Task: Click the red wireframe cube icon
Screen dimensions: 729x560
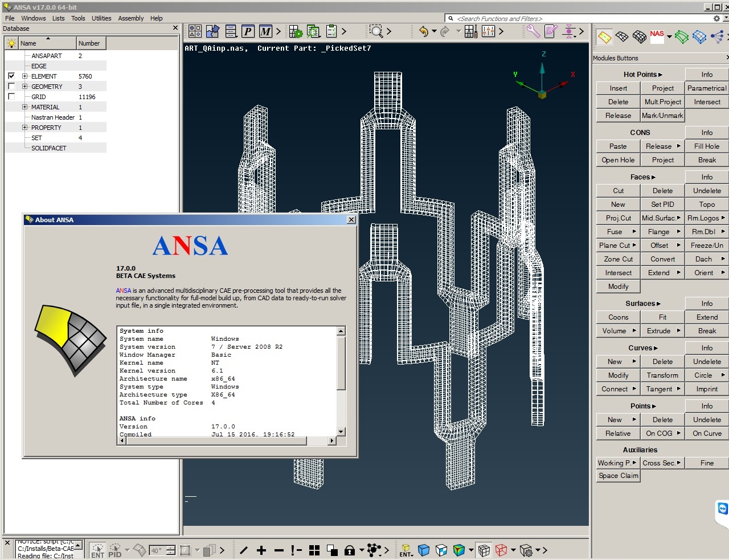Action: [x=501, y=550]
